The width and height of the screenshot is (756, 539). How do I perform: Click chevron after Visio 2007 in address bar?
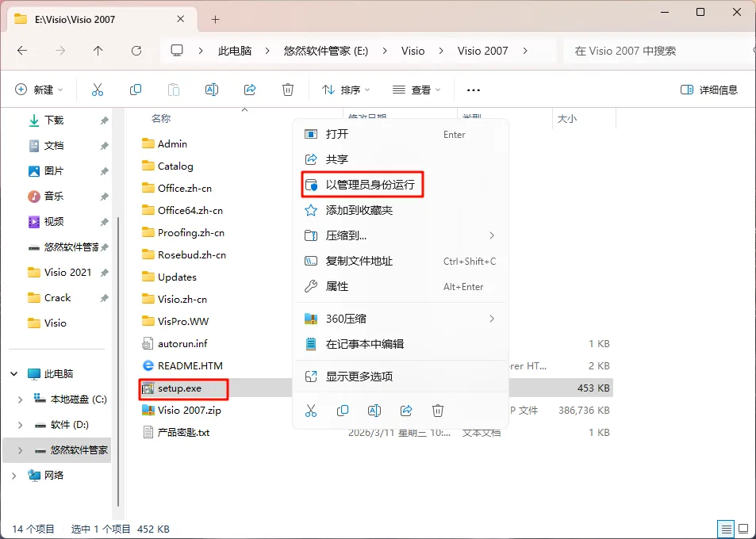click(x=525, y=51)
